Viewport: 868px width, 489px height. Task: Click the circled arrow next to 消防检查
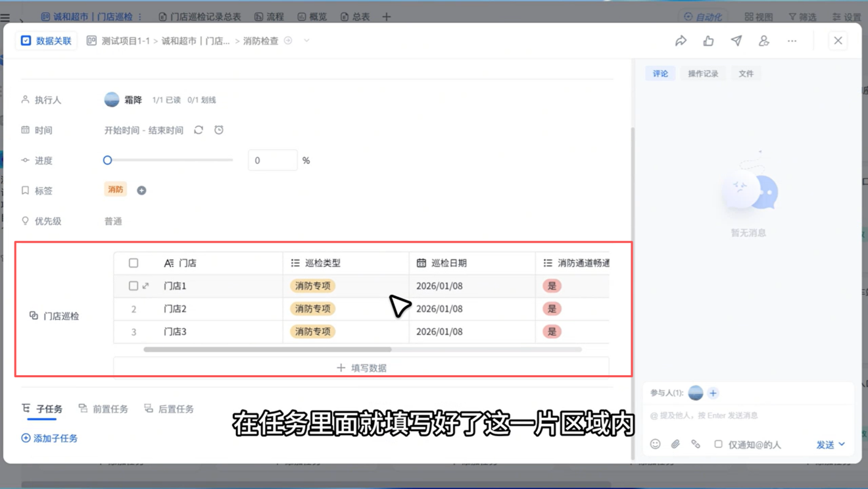(288, 41)
